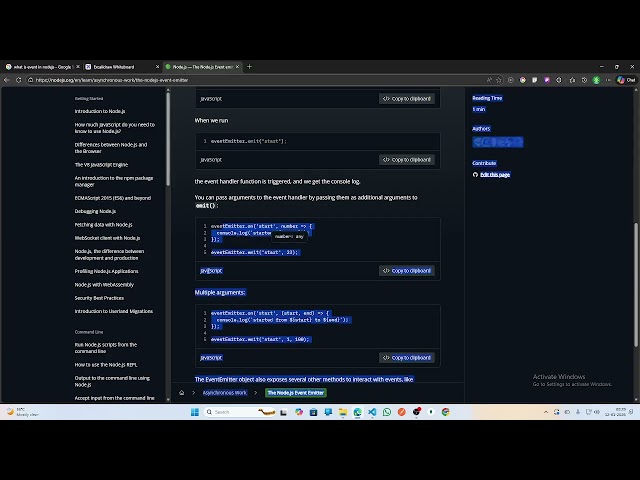The image size is (640, 480).
Task: Open browser settings and more menu
Action: click(608, 80)
